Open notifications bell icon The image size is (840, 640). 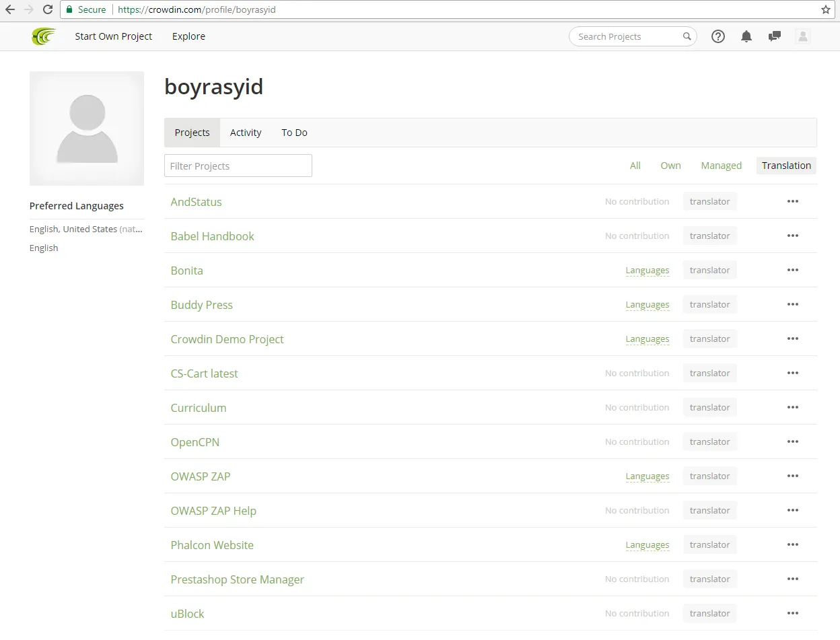tap(746, 36)
